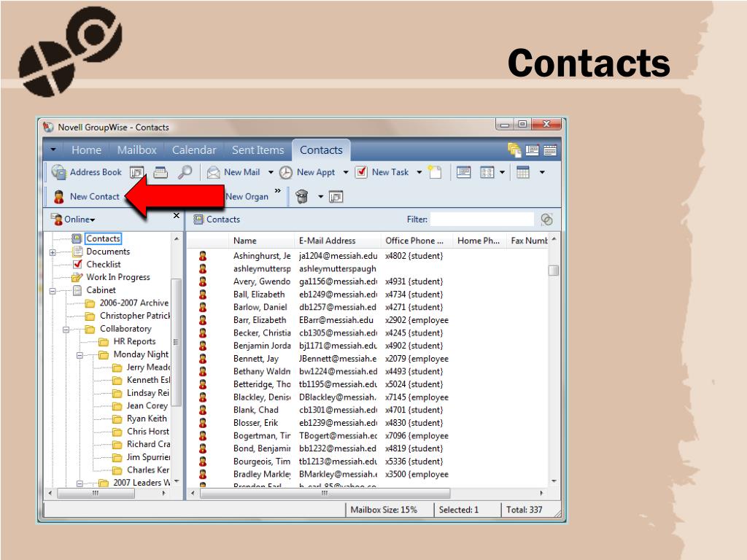This screenshot has width=747, height=560.
Task: Click the filter circles icon beside Filter field
Action: tap(547, 219)
